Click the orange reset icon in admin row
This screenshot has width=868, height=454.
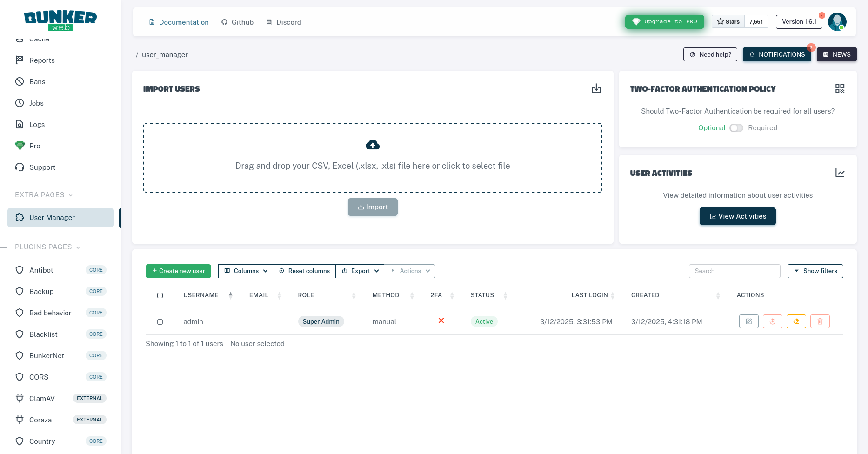point(772,321)
